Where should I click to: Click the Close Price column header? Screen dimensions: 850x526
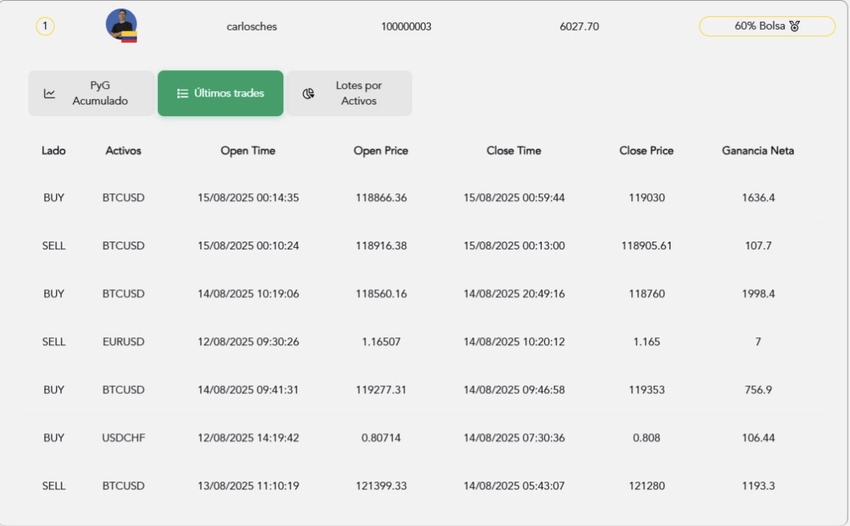pos(646,151)
